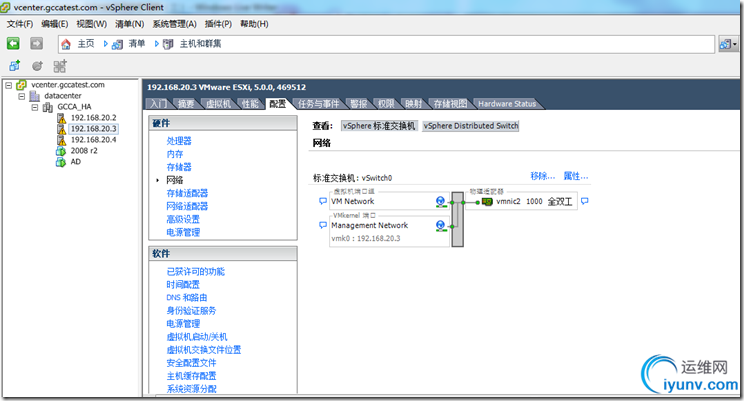Click the Home icon in address bar

[x=66, y=44]
